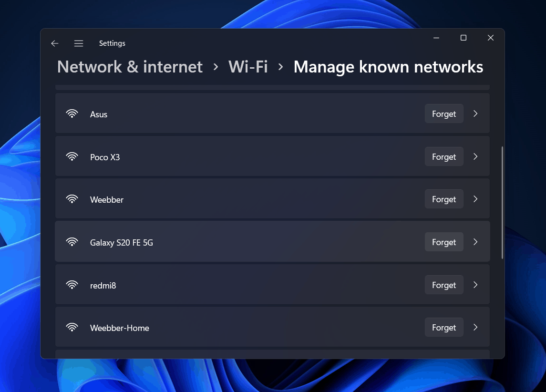546x392 pixels.
Task: Forget the redmi8 network
Action: 443,284
